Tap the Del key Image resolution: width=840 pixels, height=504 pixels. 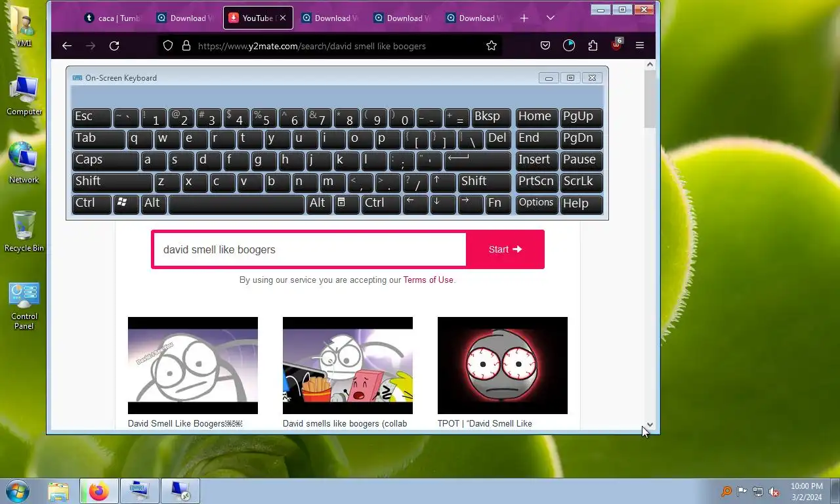coord(498,139)
